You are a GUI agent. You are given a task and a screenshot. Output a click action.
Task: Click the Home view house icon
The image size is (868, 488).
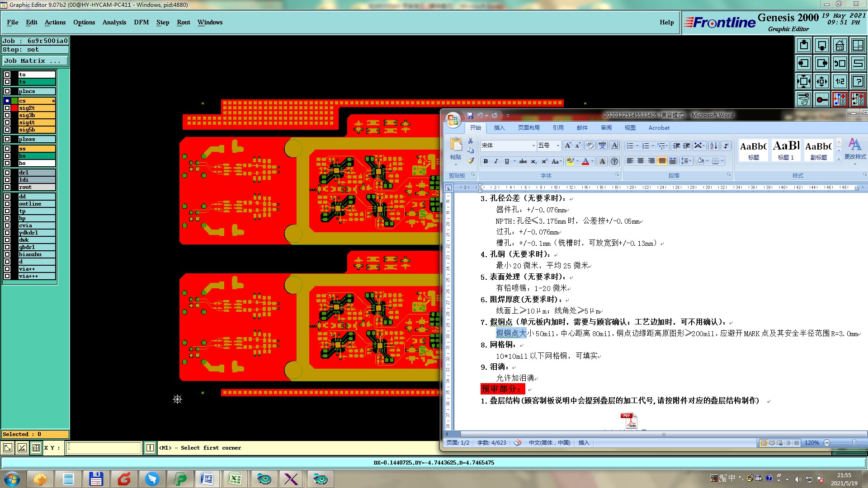[x=840, y=45]
